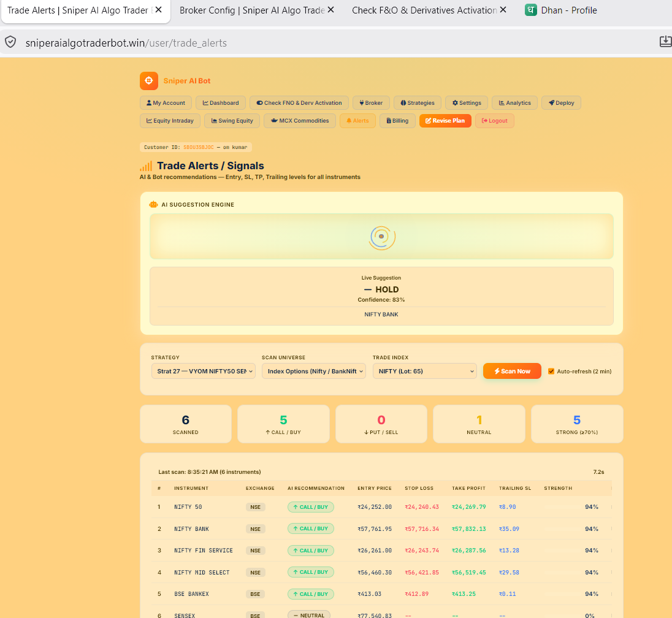Go to the Dashboard page
This screenshot has width=672, height=618.
pos(220,103)
